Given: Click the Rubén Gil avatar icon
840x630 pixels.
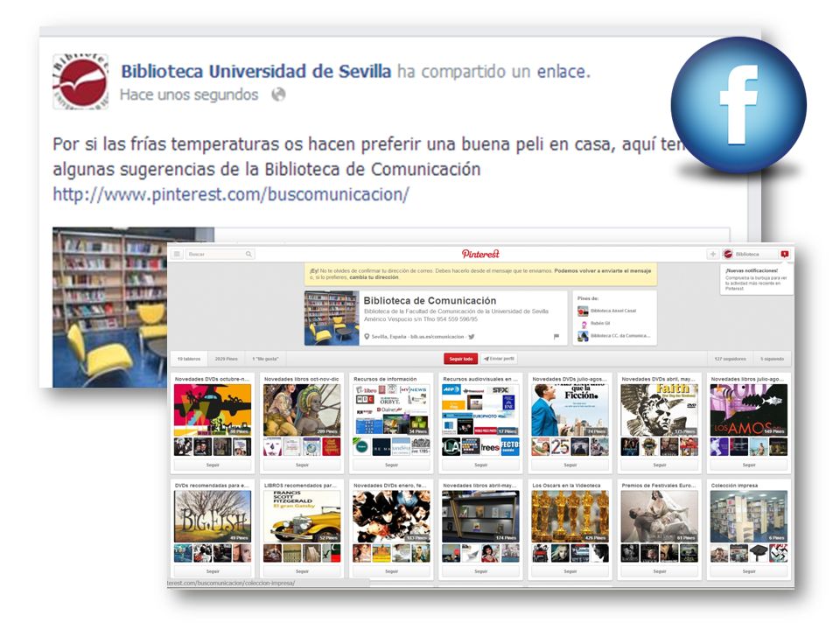Looking at the screenshot, I should point(583,324).
